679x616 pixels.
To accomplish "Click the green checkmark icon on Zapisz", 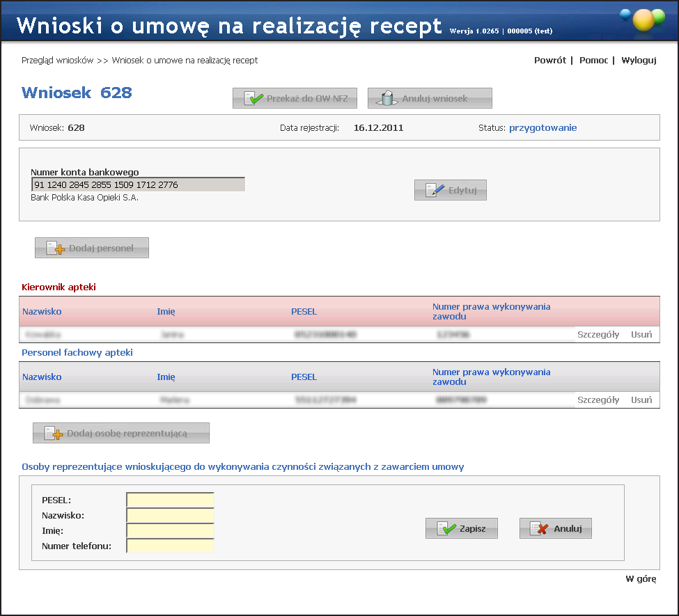I will [x=446, y=529].
